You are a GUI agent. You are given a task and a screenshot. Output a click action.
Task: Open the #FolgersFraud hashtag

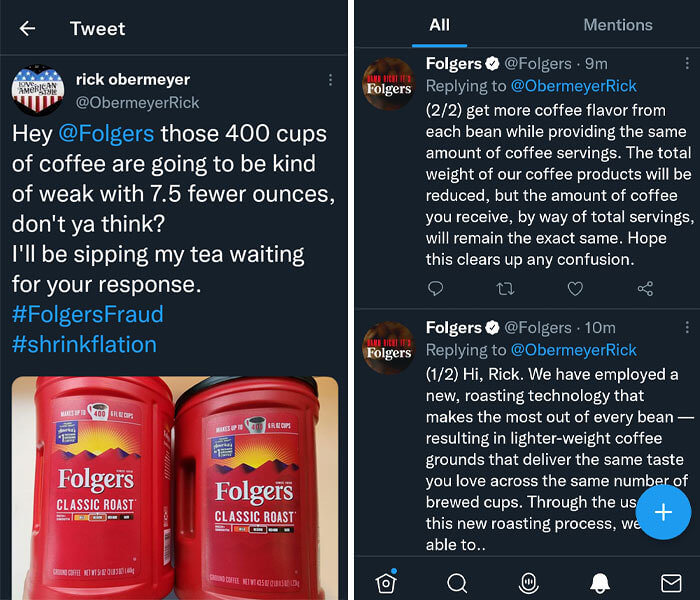87,314
